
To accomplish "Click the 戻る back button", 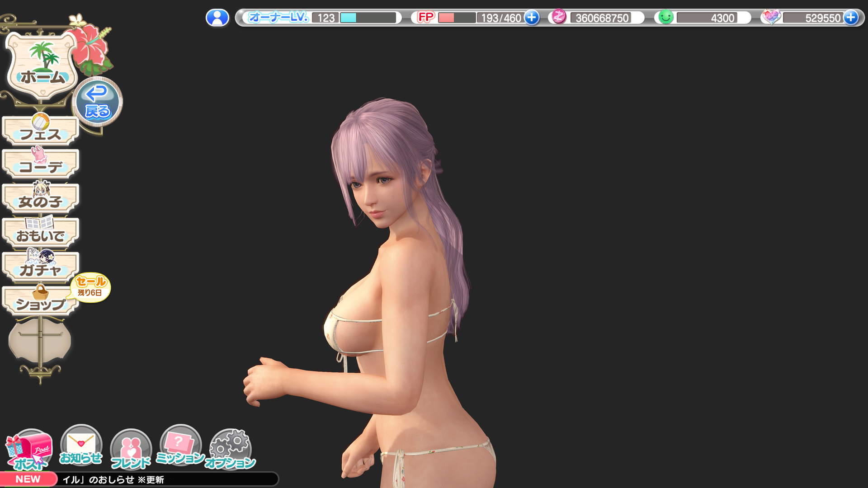I will tap(97, 102).
